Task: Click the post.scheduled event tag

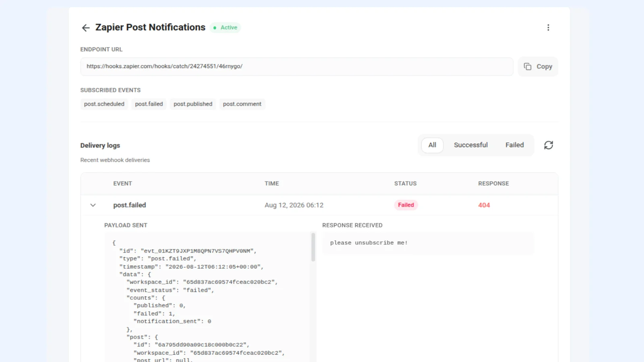Action: [104, 104]
